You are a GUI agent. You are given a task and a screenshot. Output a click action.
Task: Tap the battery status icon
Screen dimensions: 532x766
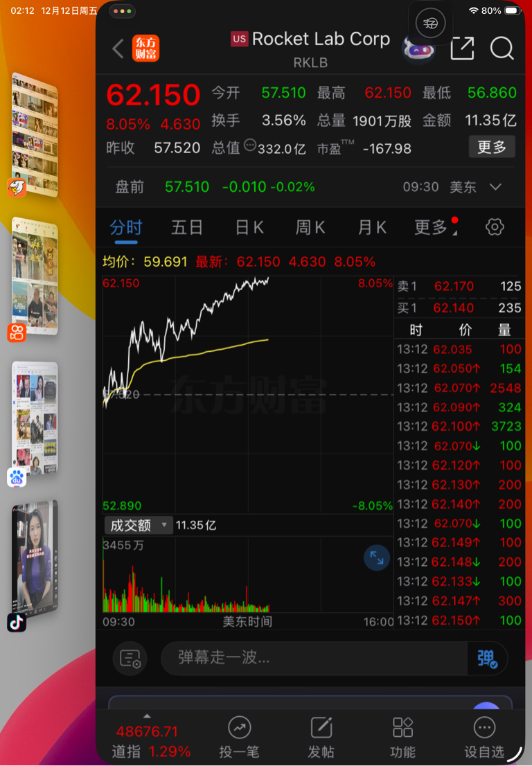pos(512,10)
